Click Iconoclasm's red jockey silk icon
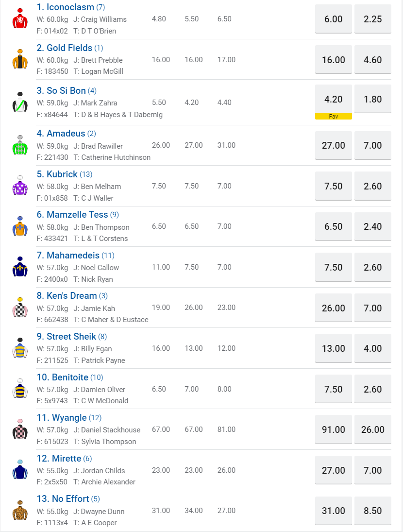The image size is (403, 532). pyautogui.click(x=20, y=18)
